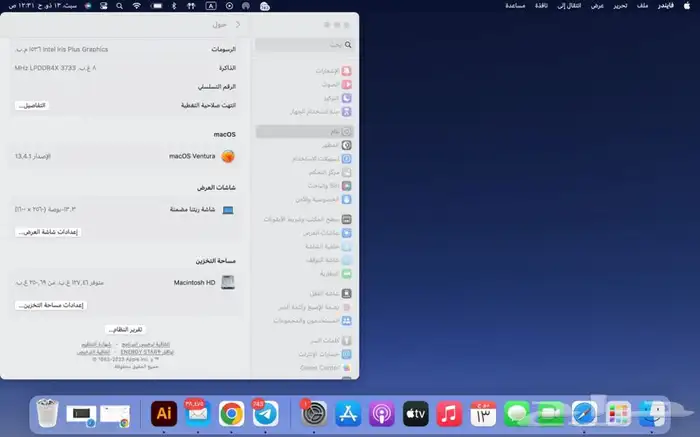The image size is (700, 437).
Task: Launch Music app from the Dock
Action: [449, 413]
